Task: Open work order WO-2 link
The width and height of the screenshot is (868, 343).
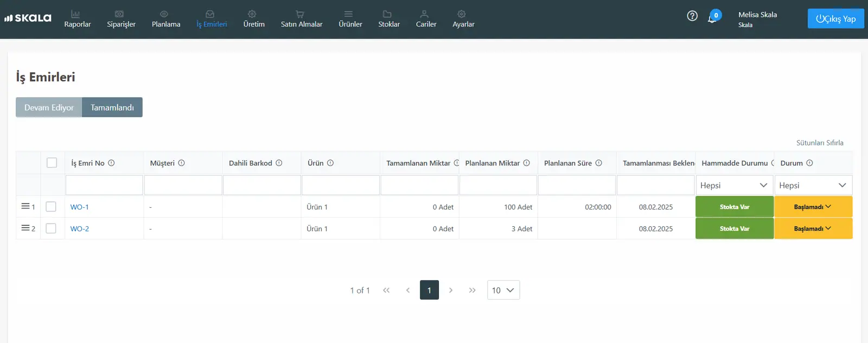Action: coord(80,228)
